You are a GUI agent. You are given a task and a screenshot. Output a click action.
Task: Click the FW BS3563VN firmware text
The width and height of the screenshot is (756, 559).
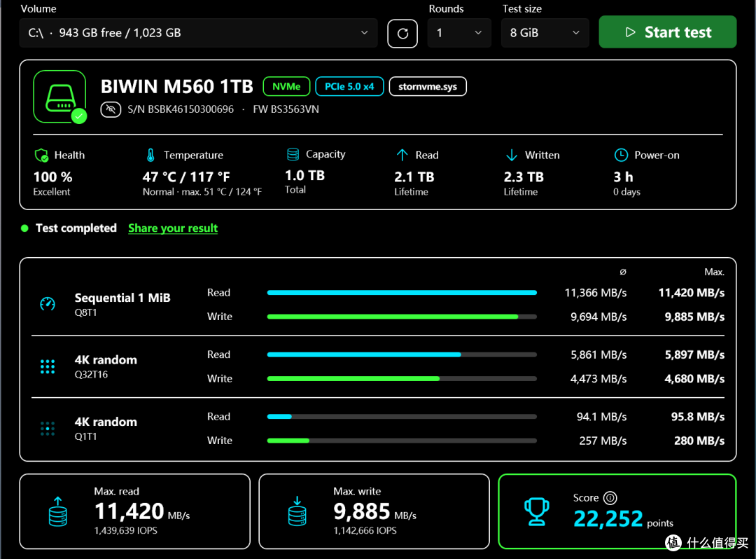pos(286,109)
